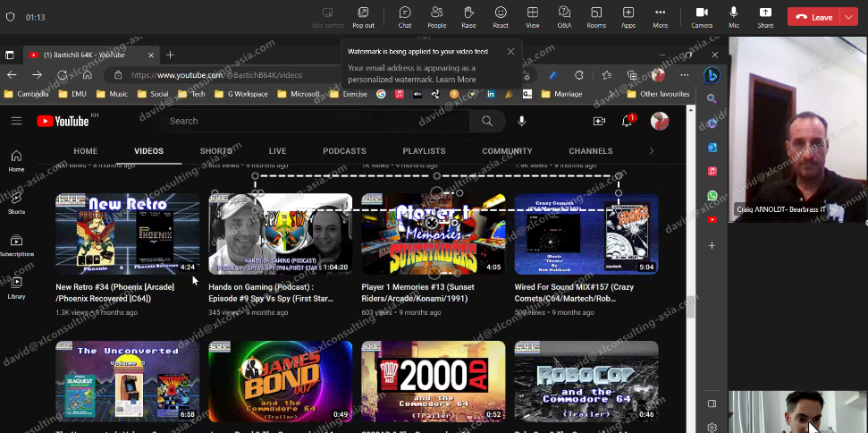Show the People participants list
The height and width of the screenshot is (433, 868).
(437, 17)
